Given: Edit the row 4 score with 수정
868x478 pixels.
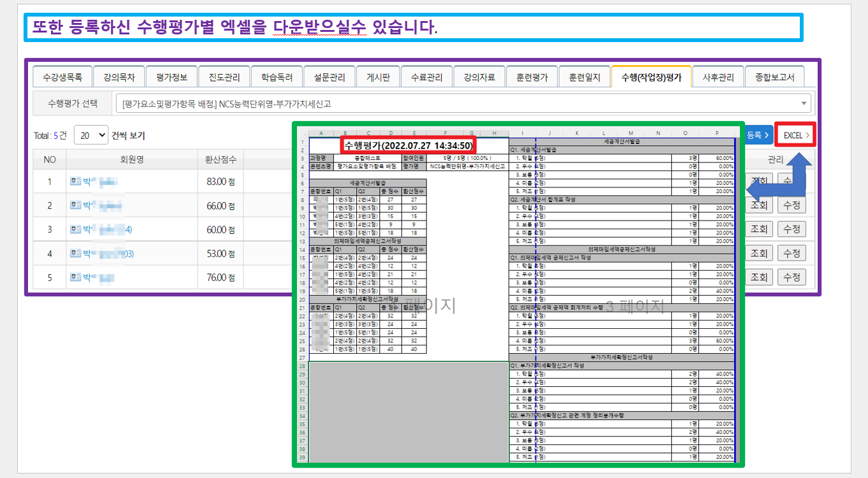Looking at the screenshot, I should (x=792, y=254).
